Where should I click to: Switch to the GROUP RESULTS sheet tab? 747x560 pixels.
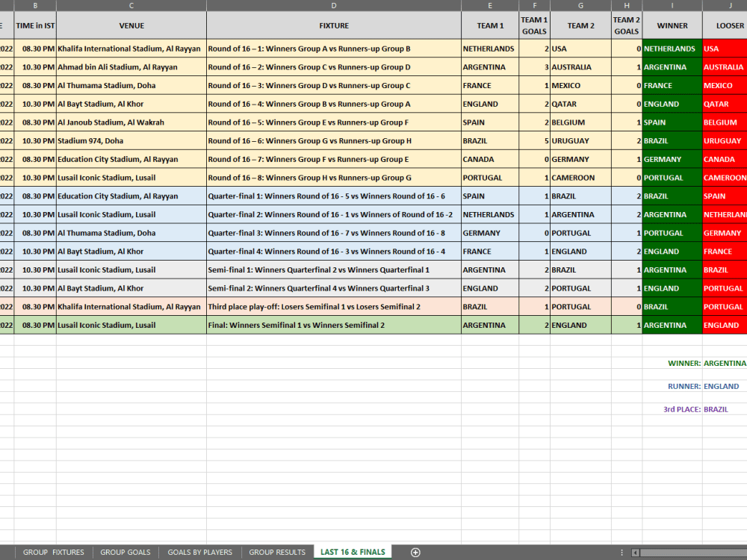[x=277, y=553]
